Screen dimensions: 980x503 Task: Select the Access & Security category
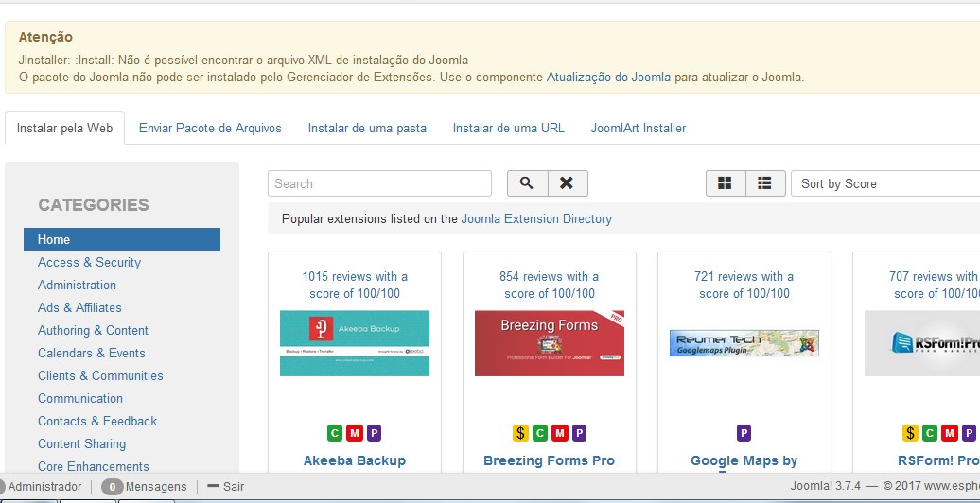[89, 263]
